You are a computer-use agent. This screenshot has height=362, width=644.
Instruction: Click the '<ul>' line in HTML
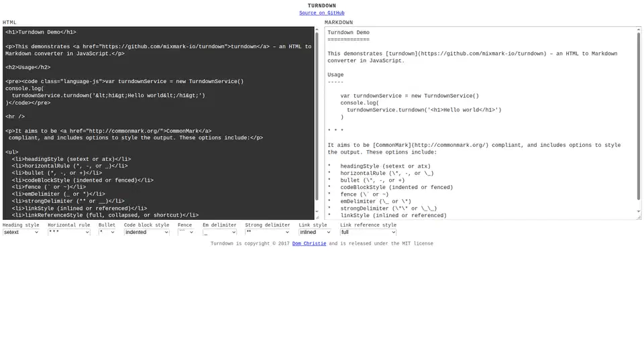click(x=12, y=152)
